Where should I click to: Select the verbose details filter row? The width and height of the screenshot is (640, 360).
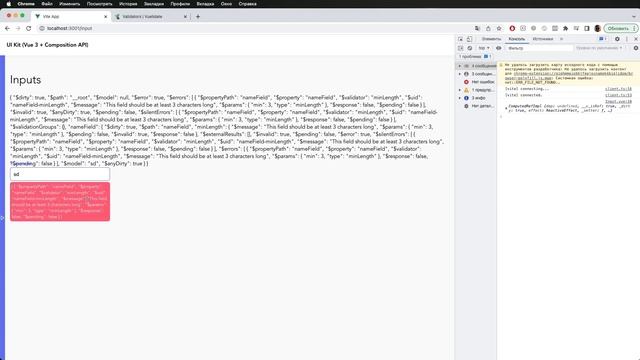coord(476,106)
